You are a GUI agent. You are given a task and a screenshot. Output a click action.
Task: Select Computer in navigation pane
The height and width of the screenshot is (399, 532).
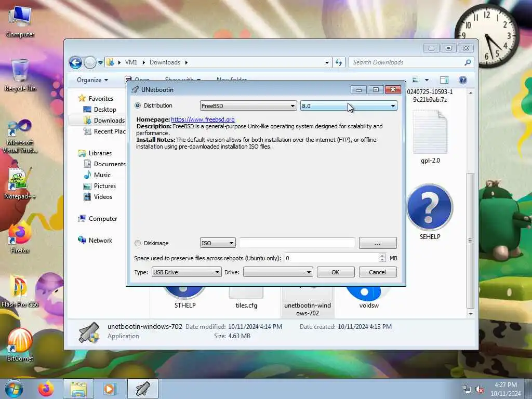pos(103,219)
